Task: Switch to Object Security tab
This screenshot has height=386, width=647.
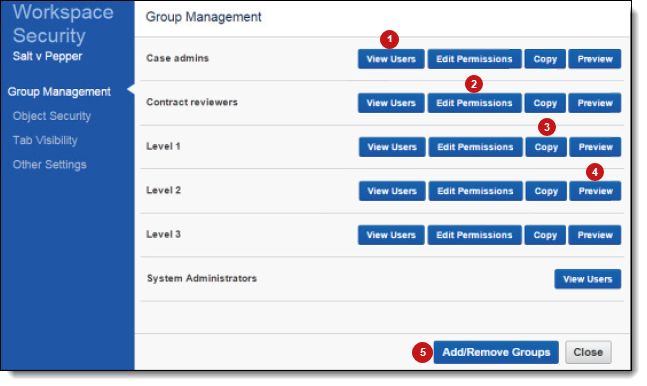Action: click(52, 116)
